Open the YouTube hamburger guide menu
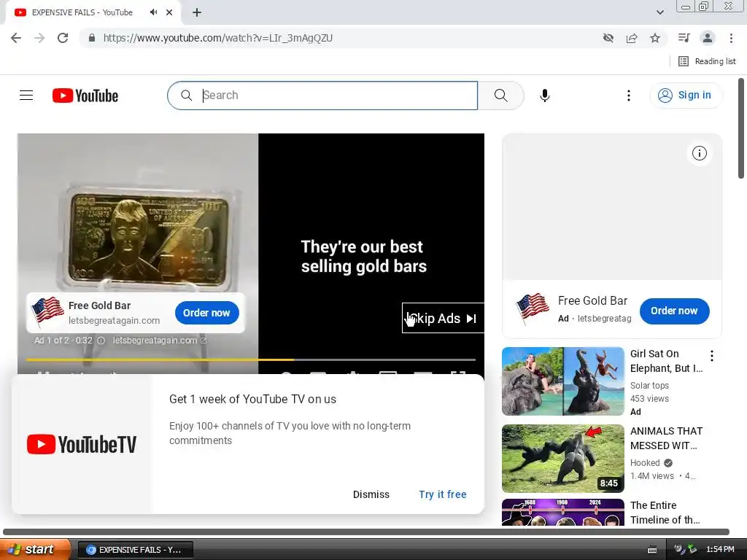Viewport: 747px width, 560px height. tap(26, 96)
